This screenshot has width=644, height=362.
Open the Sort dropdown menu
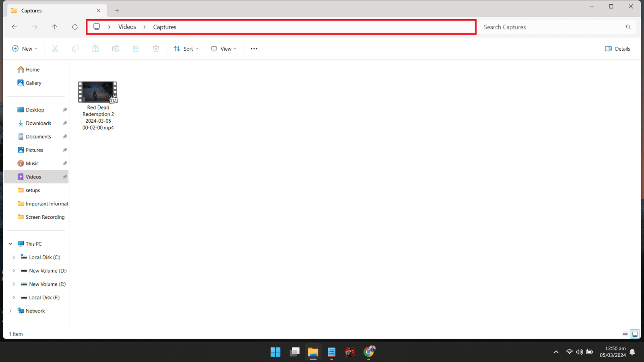pyautogui.click(x=186, y=49)
